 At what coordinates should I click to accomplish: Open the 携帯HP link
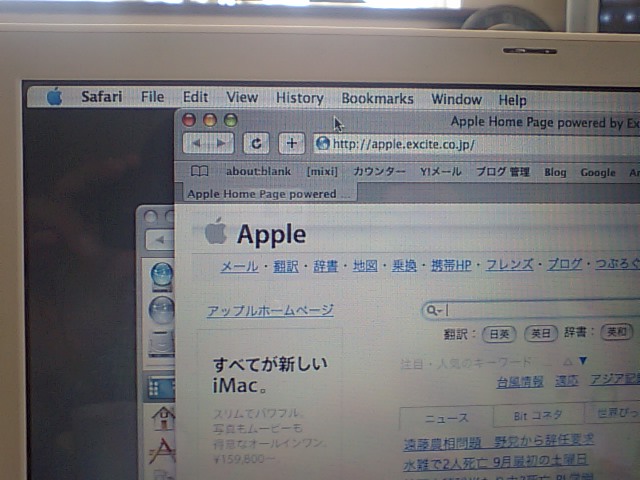[x=451, y=266]
